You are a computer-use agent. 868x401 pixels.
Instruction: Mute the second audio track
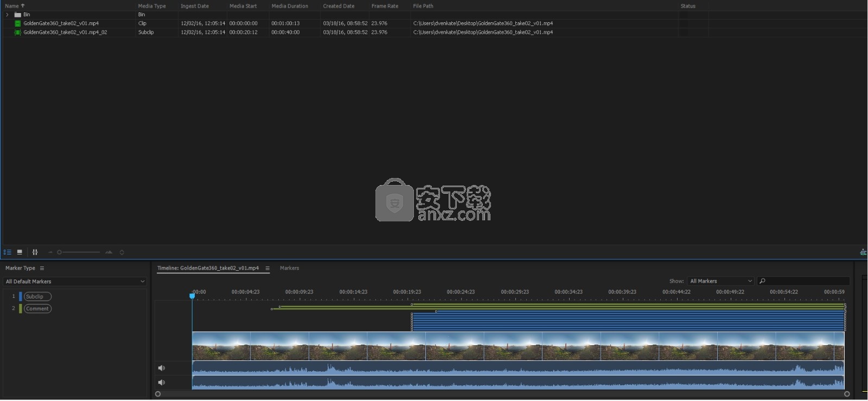pyautogui.click(x=161, y=383)
